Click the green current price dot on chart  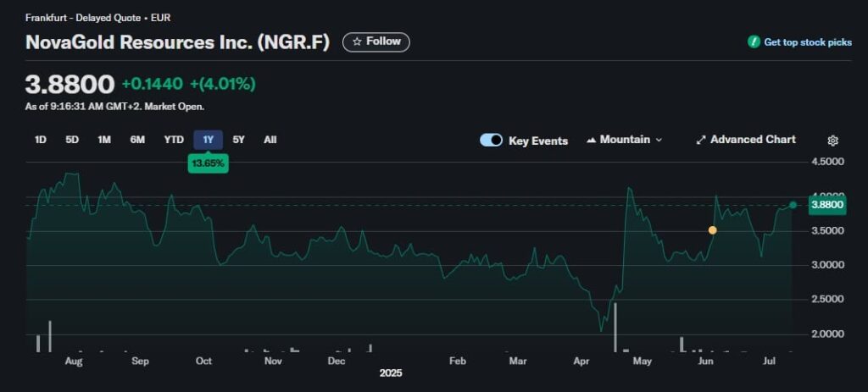pos(793,205)
